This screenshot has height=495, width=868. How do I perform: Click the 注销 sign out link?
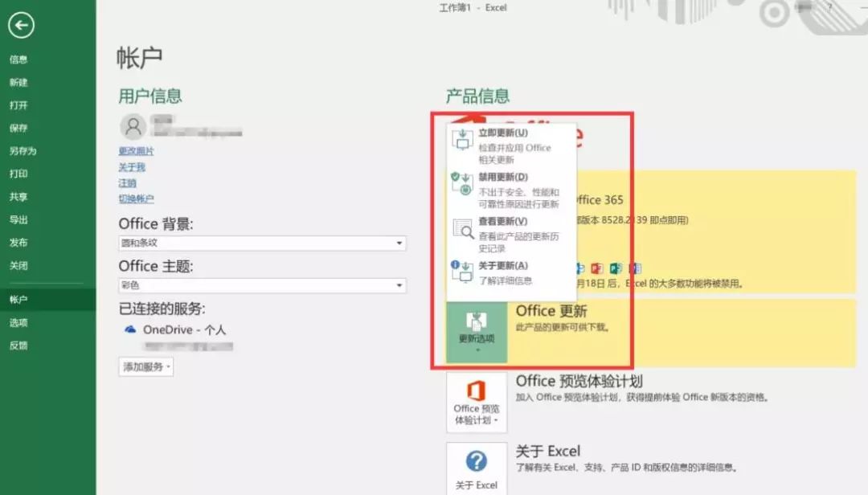pos(127,183)
